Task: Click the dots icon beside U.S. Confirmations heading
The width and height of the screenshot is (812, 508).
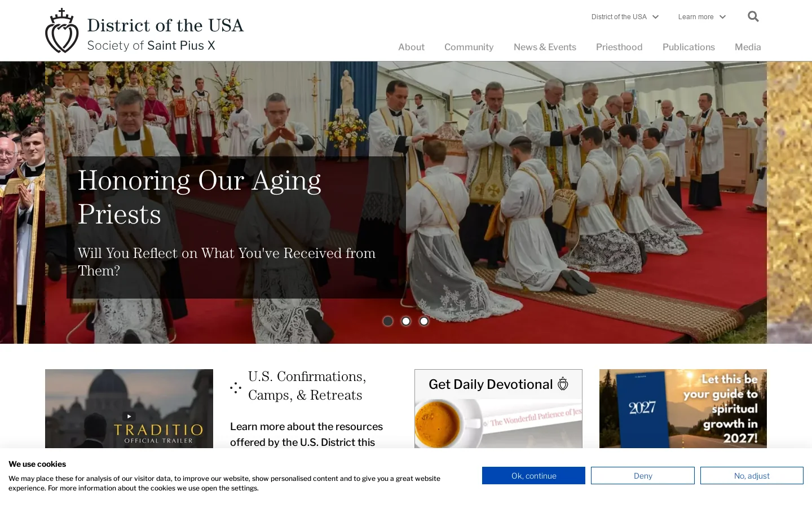Action: click(236, 387)
